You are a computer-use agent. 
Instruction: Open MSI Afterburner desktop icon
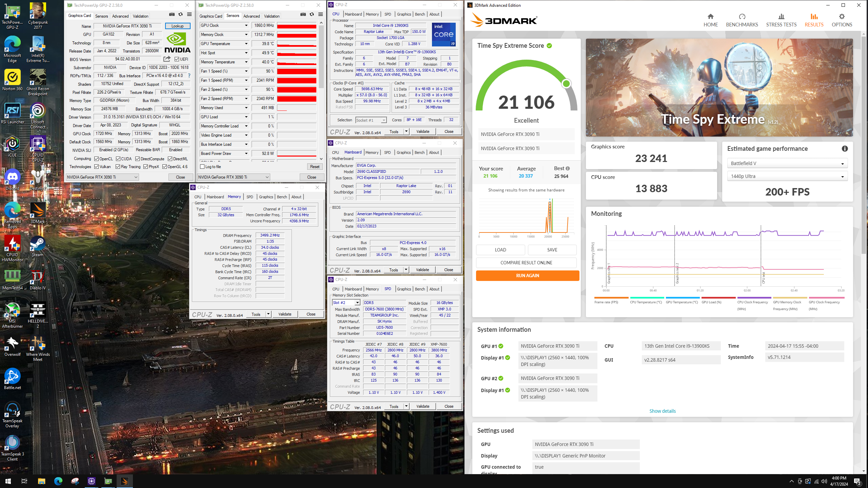coord(12,315)
